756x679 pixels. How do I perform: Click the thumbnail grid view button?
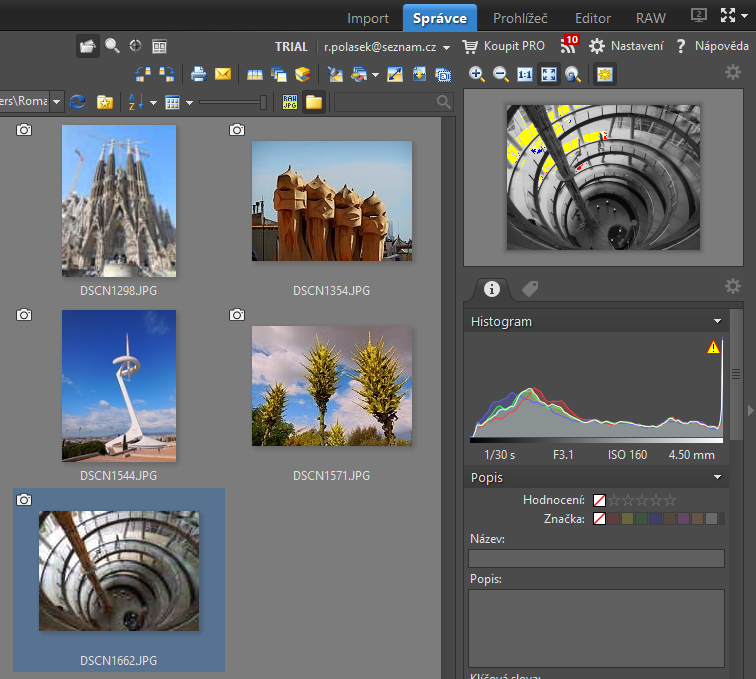coord(172,102)
